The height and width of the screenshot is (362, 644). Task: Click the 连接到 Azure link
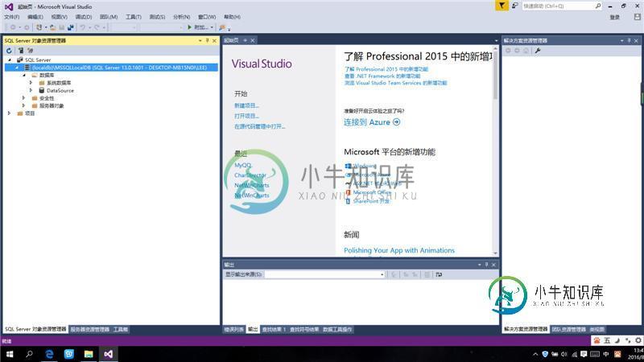click(x=372, y=122)
